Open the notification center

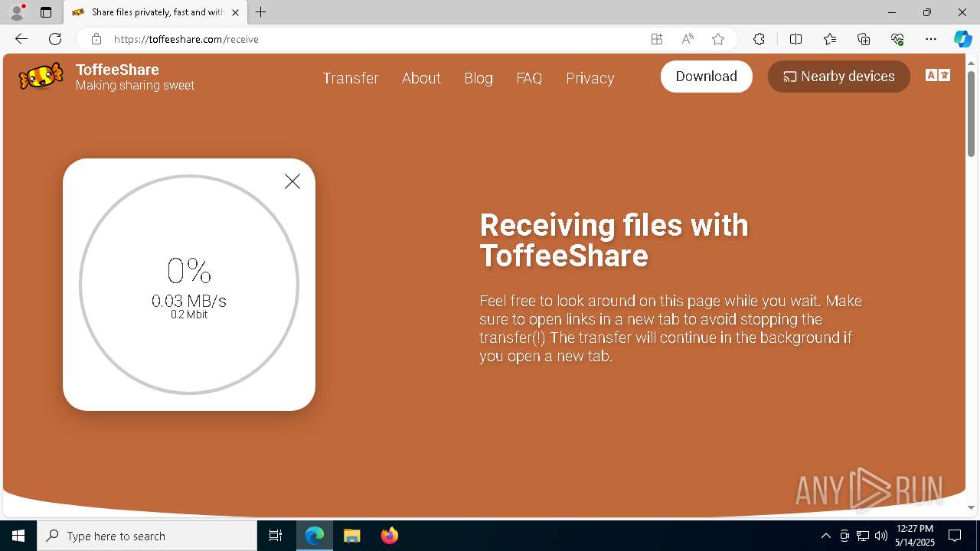click(x=955, y=536)
